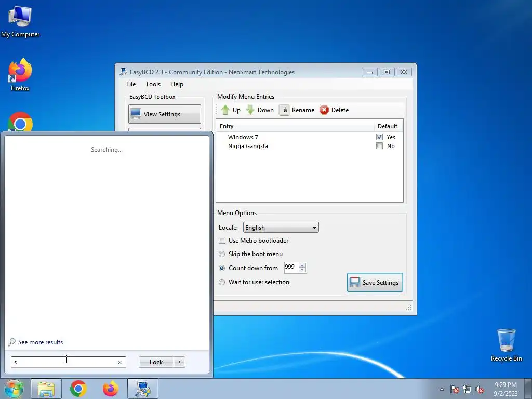
Task: Click the taskbar clock
Action: pyautogui.click(x=506, y=389)
